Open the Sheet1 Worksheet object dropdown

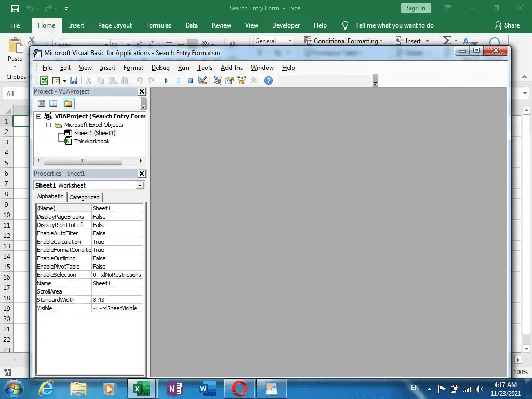[x=140, y=185]
